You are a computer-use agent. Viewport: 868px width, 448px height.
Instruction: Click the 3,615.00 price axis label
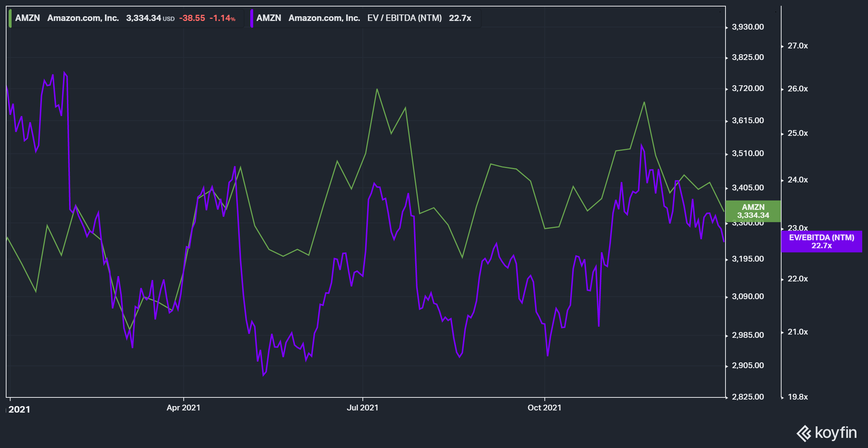pyautogui.click(x=748, y=121)
